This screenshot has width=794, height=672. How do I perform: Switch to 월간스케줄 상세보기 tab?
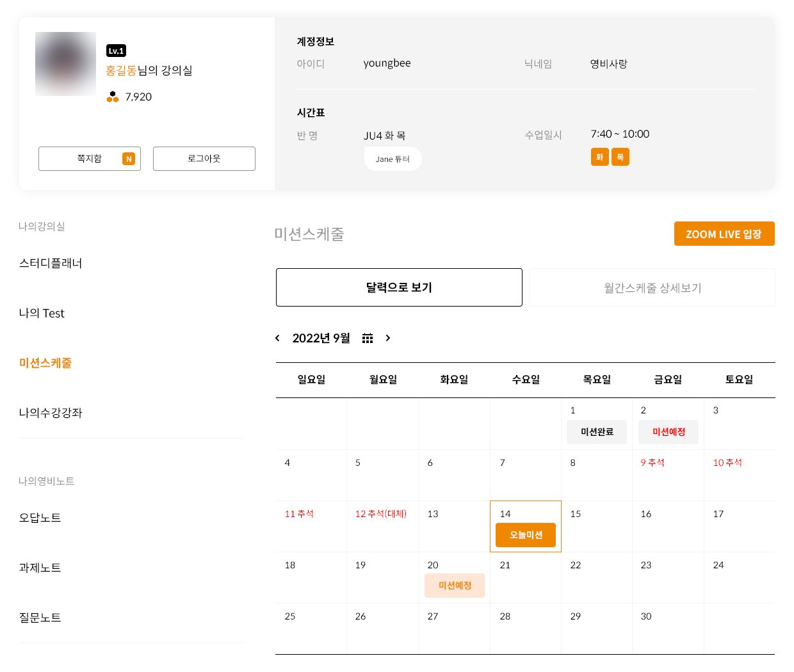(x=652, y=287)
